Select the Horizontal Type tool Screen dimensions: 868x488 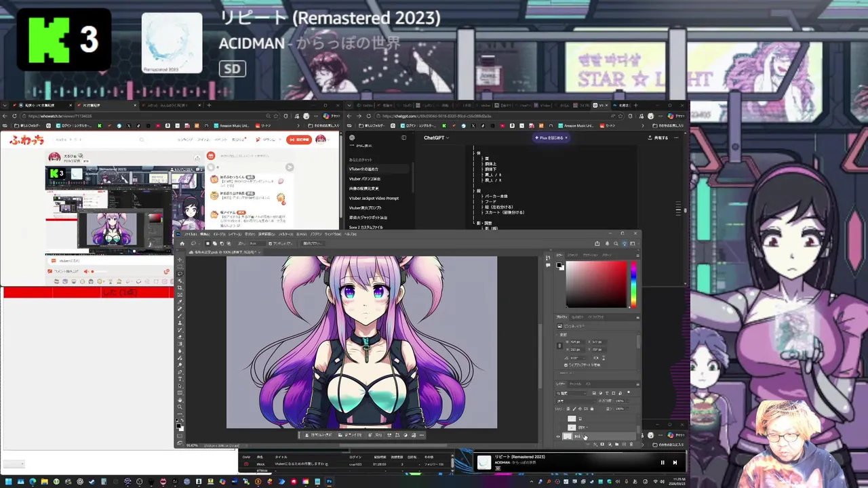(180, 379)
